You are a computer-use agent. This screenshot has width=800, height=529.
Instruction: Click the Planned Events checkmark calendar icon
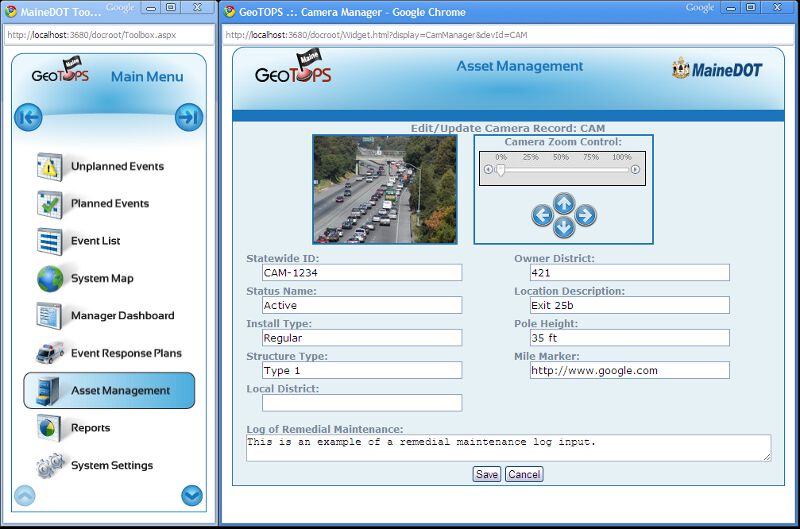click(49, 204)
